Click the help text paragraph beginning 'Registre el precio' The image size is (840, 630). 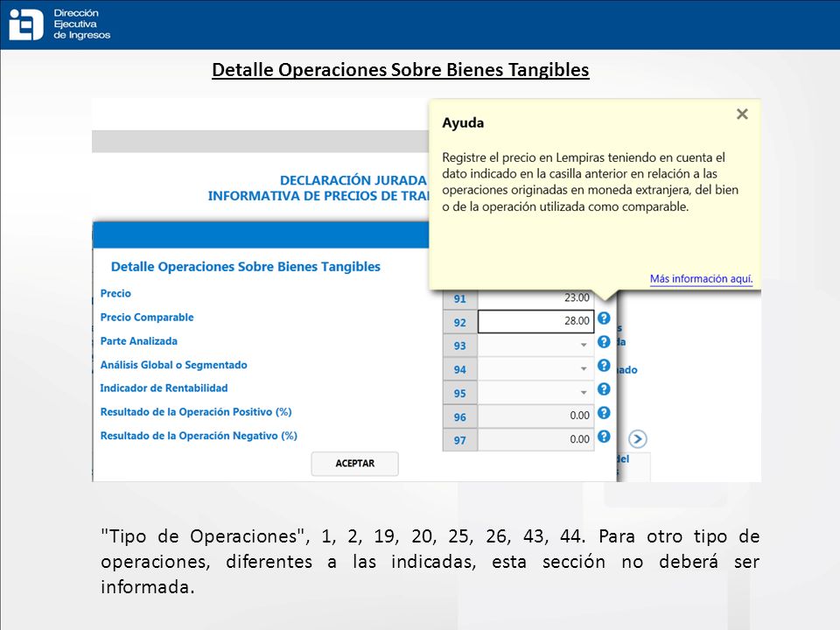point(591,182)
